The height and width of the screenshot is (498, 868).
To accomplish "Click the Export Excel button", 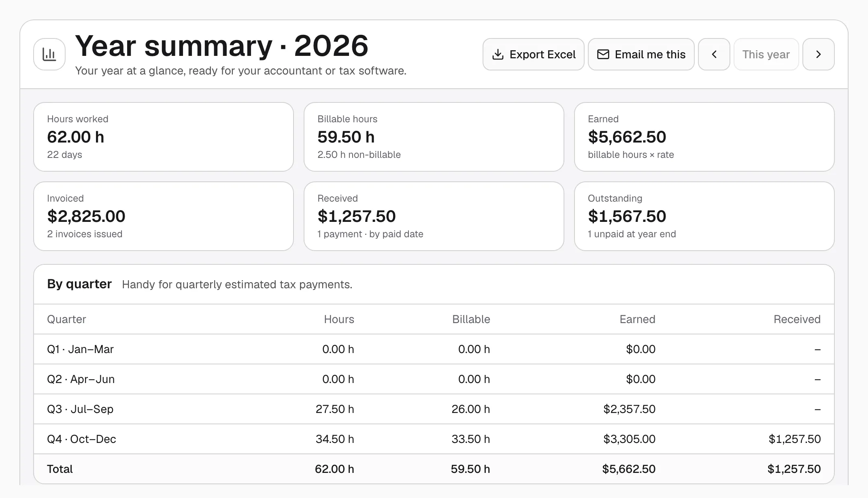I will tap(534, 54).
